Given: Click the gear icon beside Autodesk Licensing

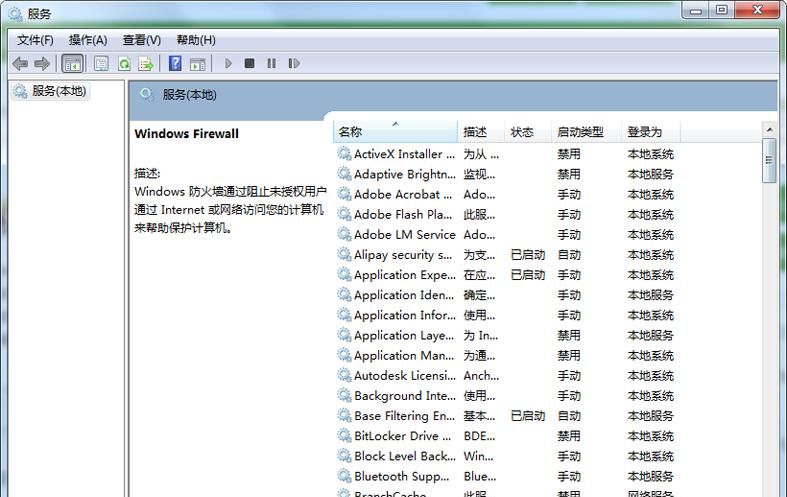Looking at the screenshot, I should click(x=344, y=376).
